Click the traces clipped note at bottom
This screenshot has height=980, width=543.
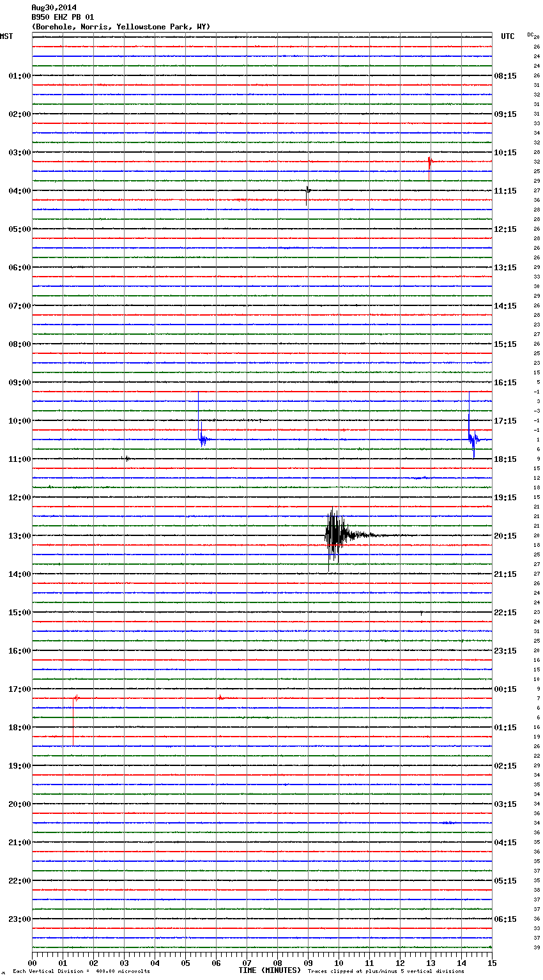(386, 971)
